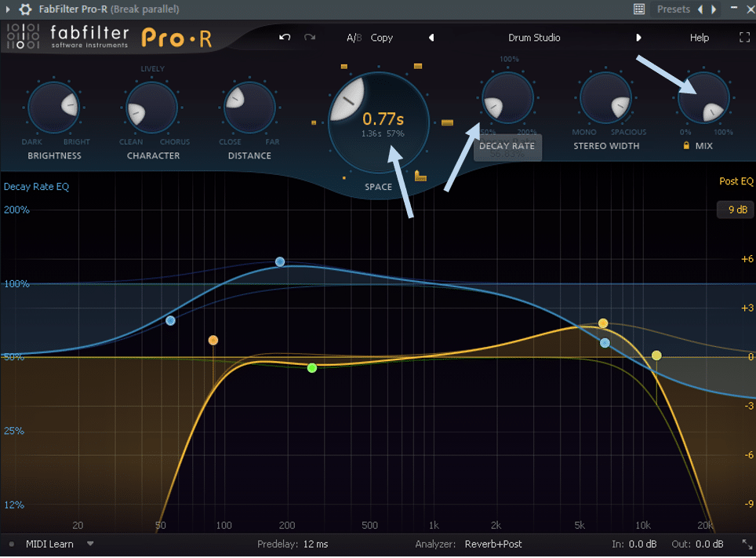Image resolution: width=756 pixels, height=558 pixels.
Task: Click the Post EQ label
Action: click(x=736, y=181)
